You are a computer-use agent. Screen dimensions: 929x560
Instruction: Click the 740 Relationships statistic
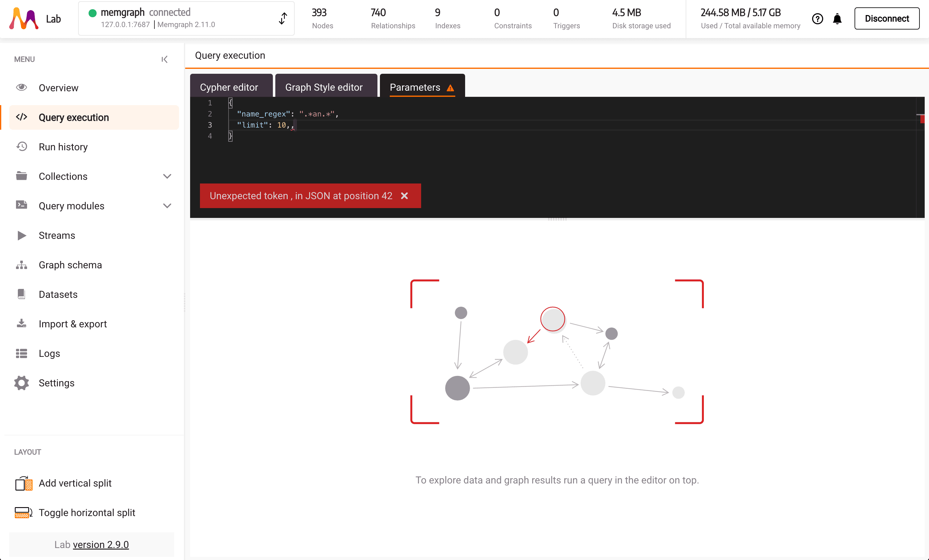click(393, 18)
